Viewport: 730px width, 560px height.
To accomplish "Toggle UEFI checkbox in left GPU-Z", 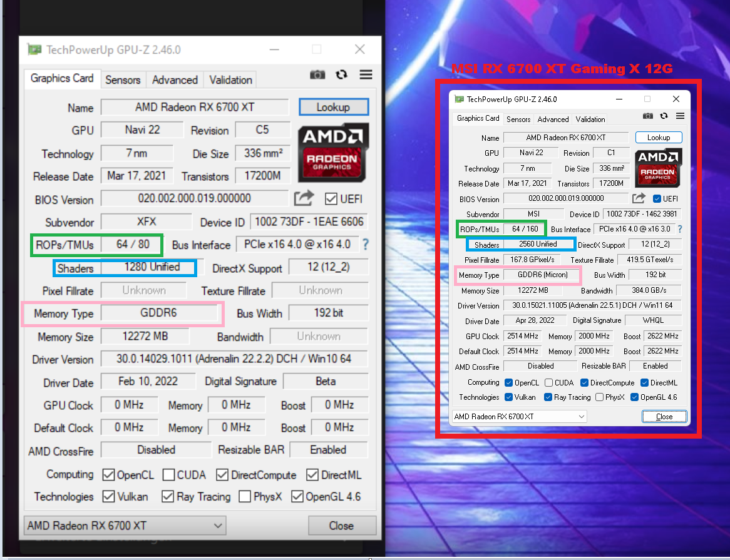I will [331, 199].
